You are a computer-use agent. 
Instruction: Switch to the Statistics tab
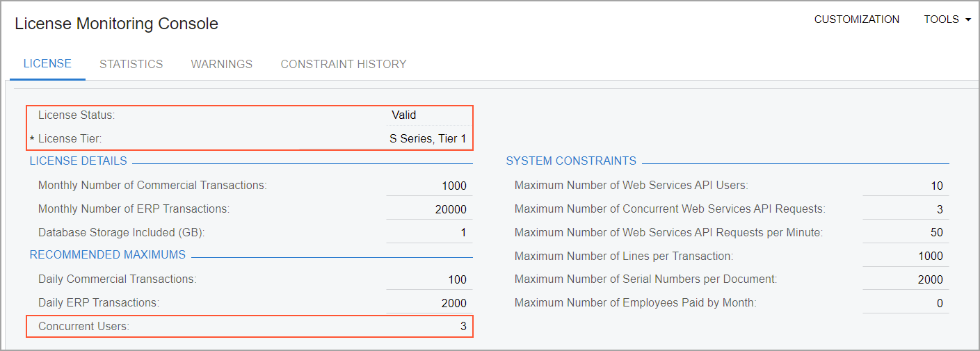coord(131,64)
